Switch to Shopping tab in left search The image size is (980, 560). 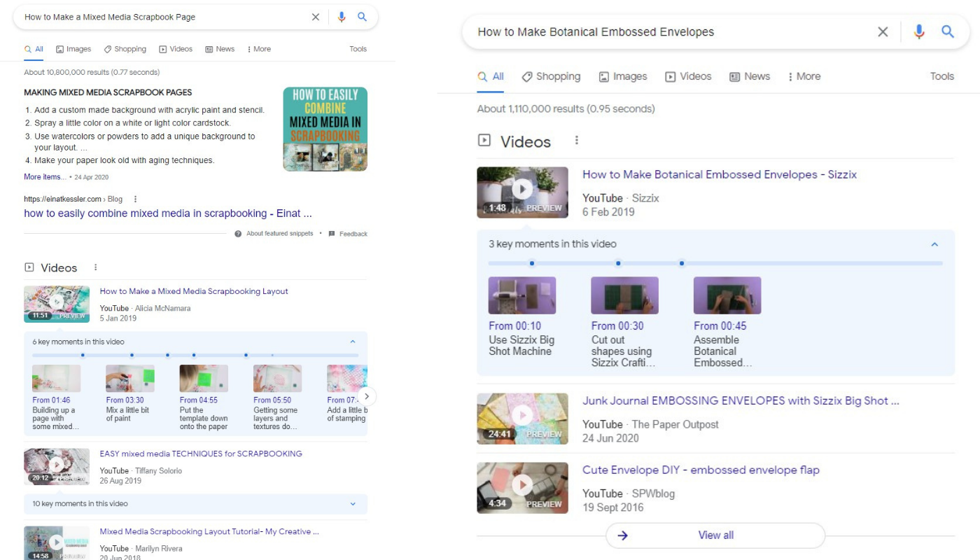pos(125,49)
